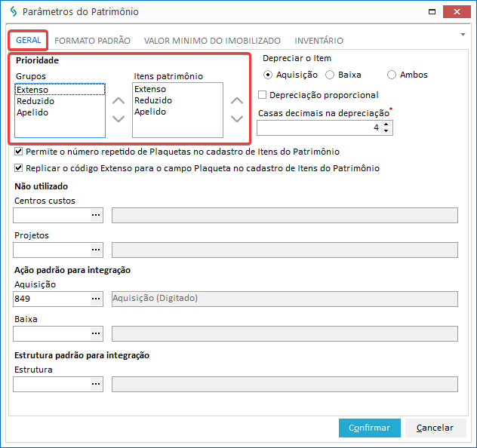The width and height of the screenshot is (477, 448).
Task: Move Itens patrimônio priority item down
Action: 236,118
